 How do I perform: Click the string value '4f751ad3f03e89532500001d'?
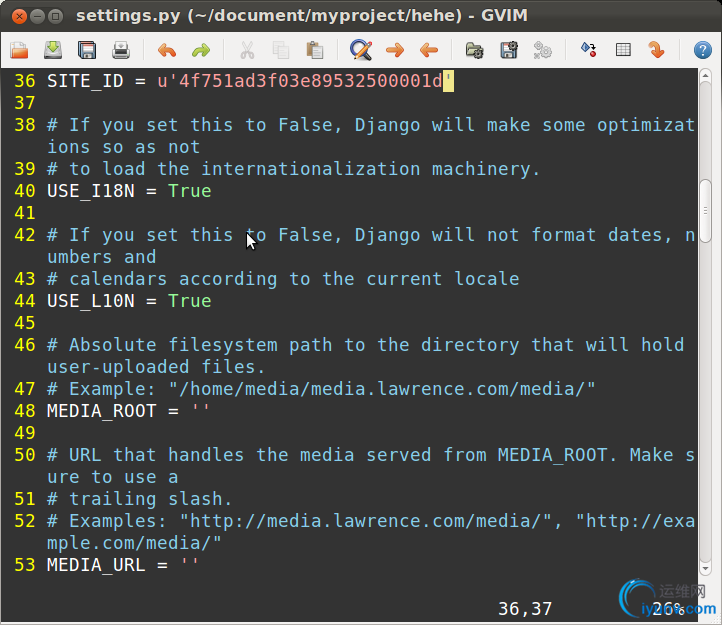pyautogui.click(x=305, y=81)
